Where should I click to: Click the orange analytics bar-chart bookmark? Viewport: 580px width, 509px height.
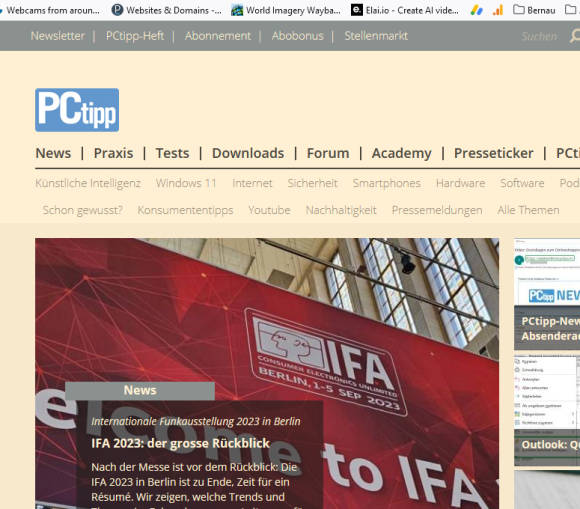(498, 10)
